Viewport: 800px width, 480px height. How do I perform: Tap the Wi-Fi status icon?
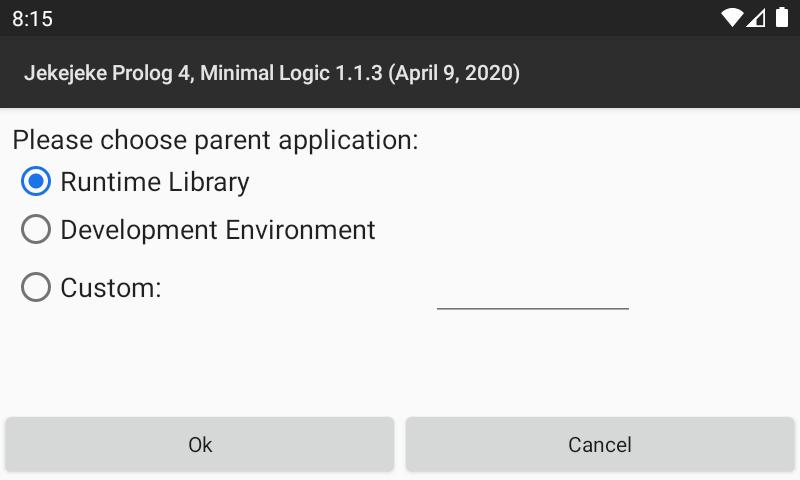click(733, 18)
